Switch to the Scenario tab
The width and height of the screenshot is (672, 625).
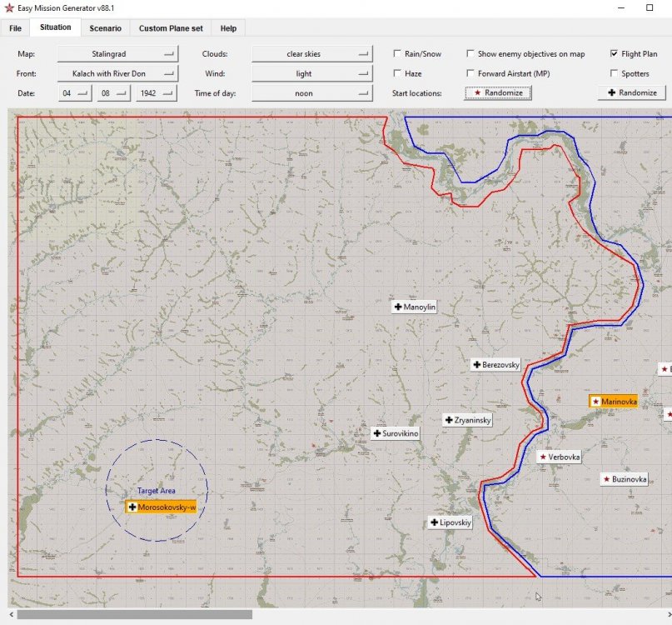106,28
